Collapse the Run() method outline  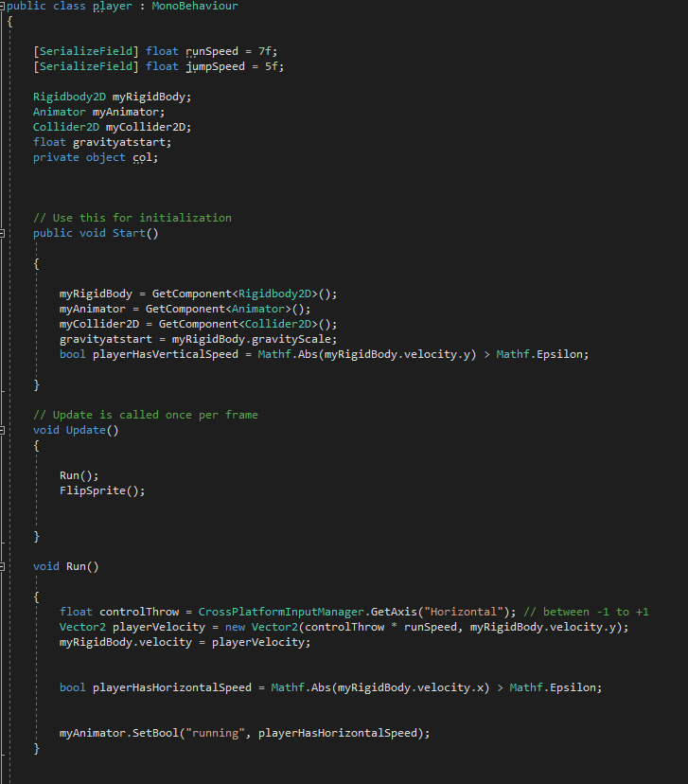[2, 566]
